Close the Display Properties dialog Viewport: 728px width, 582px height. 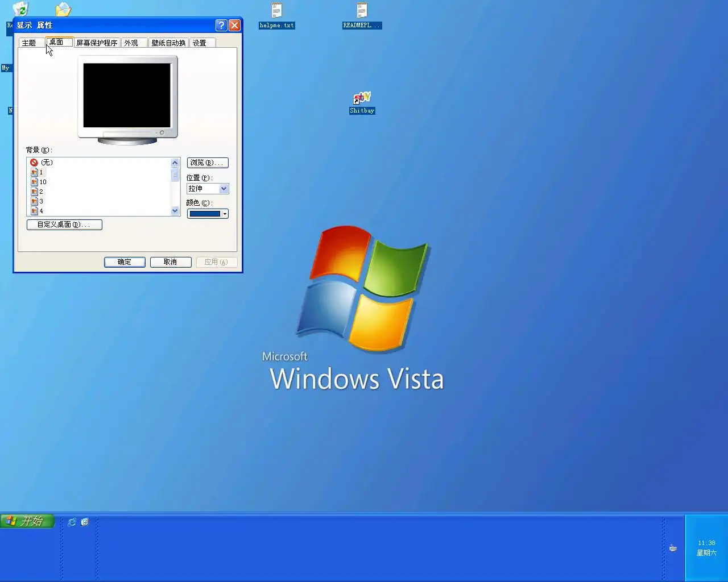pyautogui.click(x=234, y=25)
